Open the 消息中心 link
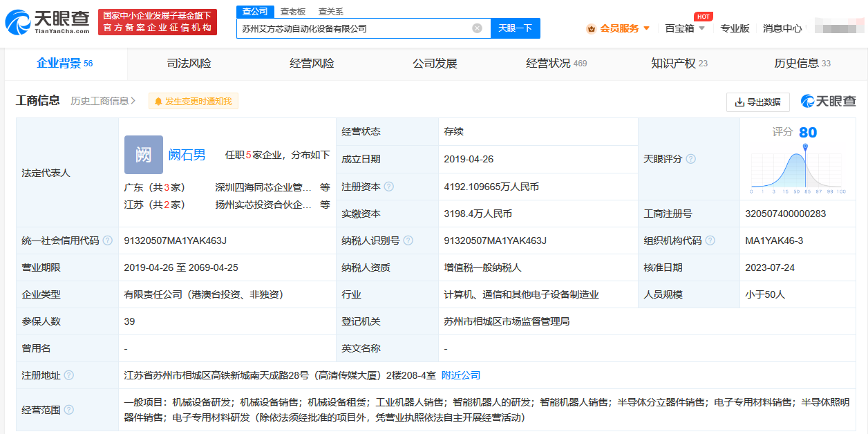This screenshot has width=868, height=434. point(782,28)
